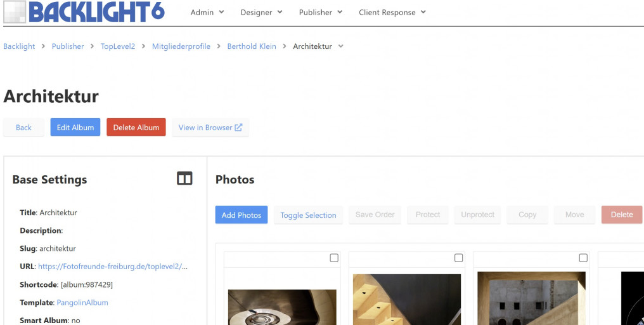The image size is (644, 325).
Task: Open the Admin dropdown menu
Action: [207, 12]
